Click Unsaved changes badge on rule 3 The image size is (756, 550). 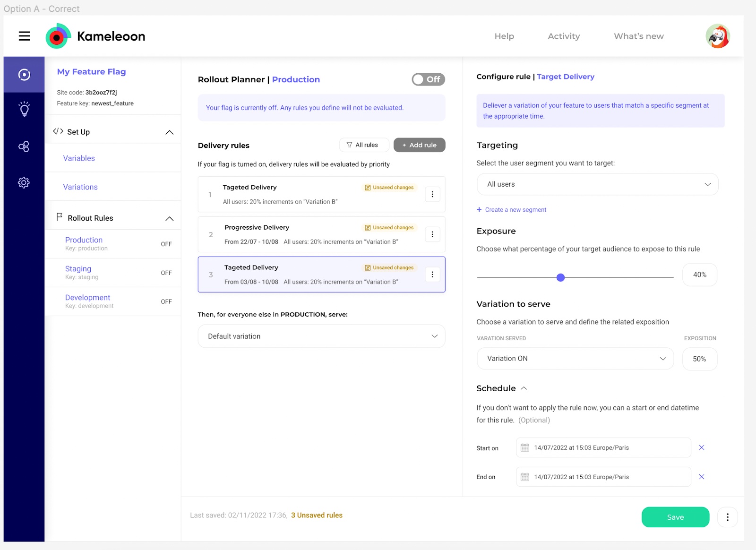pos(389,268)
